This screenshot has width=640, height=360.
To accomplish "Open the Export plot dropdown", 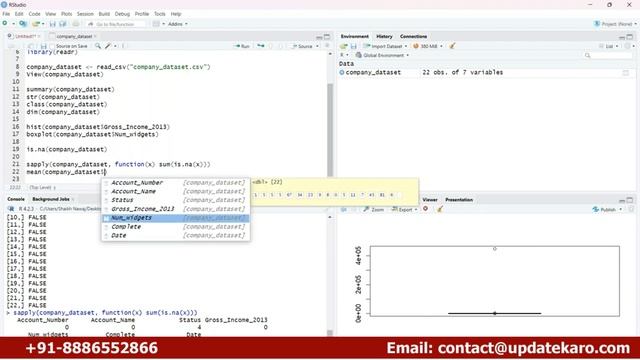I will (404, 209).
